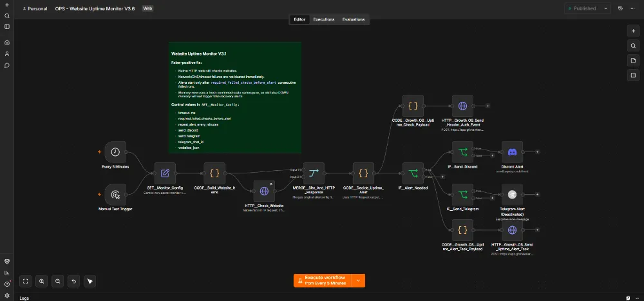The image size is (644, 301).
Task: Click plus connector after Telegram Alert node
Action: [x=537, y=195]
